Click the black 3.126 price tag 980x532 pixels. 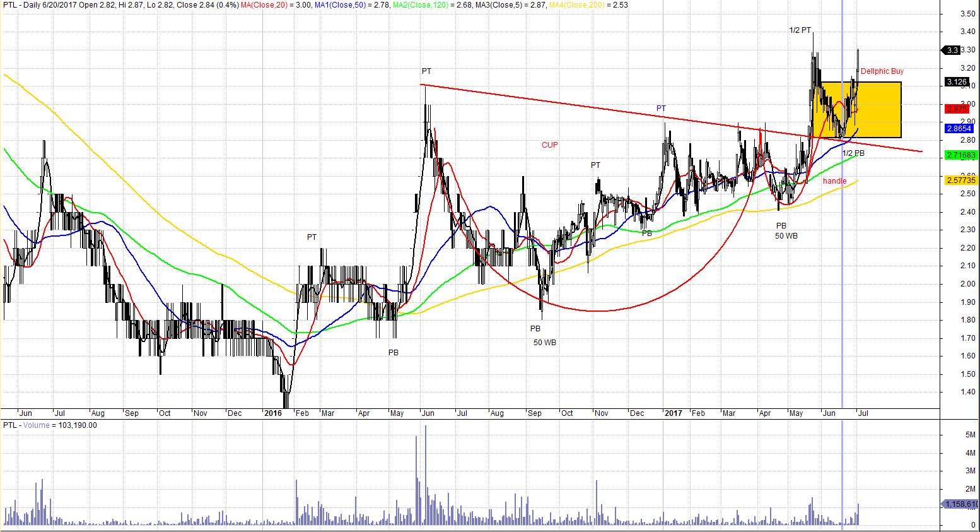pos(957,82)
